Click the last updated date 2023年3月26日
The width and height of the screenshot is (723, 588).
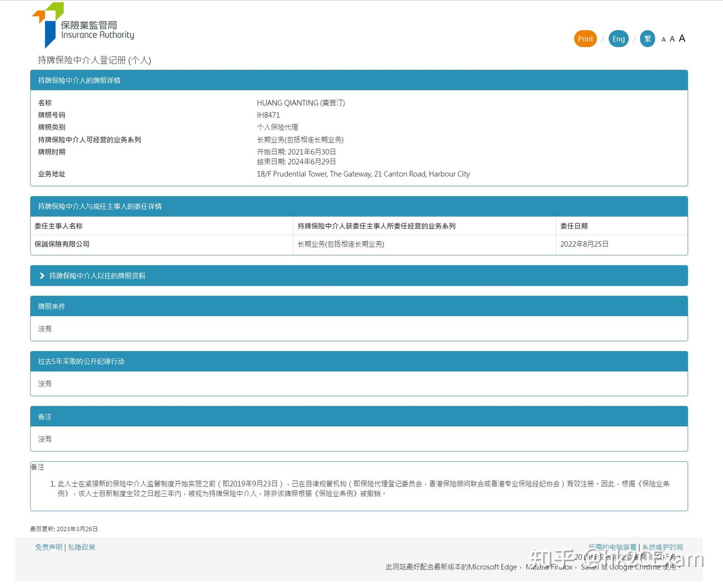[77, 529]
